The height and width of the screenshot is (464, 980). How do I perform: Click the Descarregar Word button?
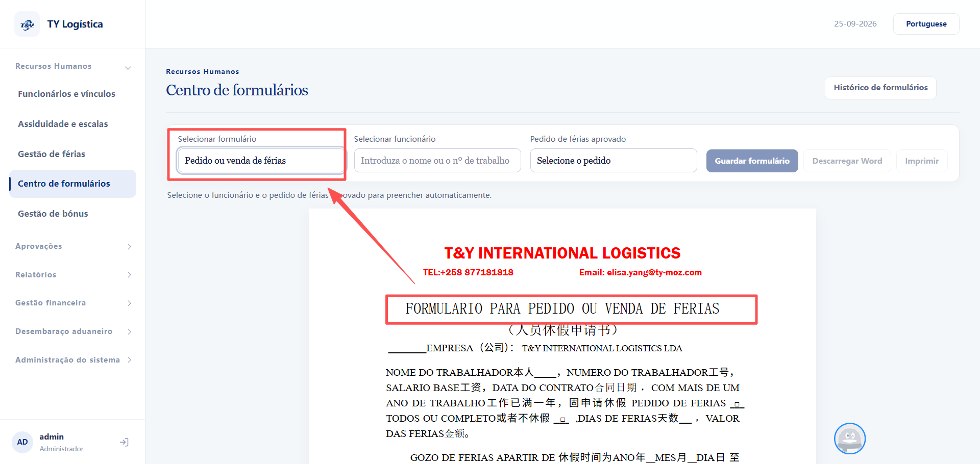click(847, 161)
